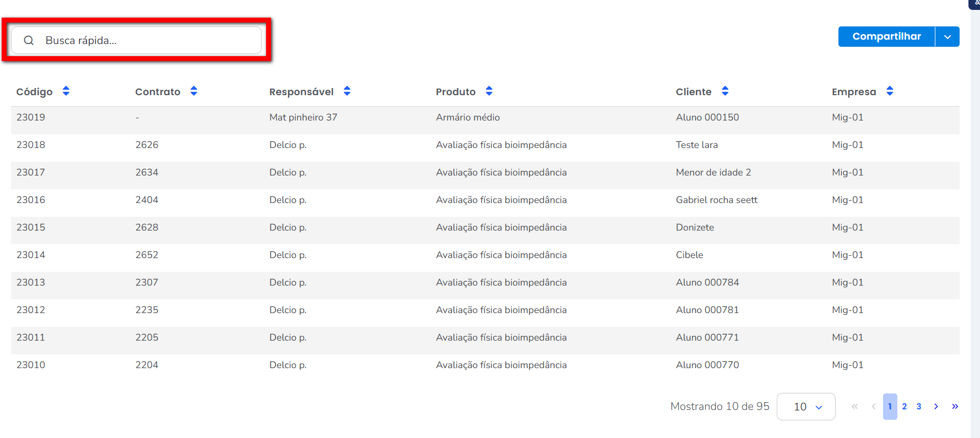Image resolution: width=980 pixels, height=438 pixels.
Task: Go to next page arrow
Action: coord(936,407)
